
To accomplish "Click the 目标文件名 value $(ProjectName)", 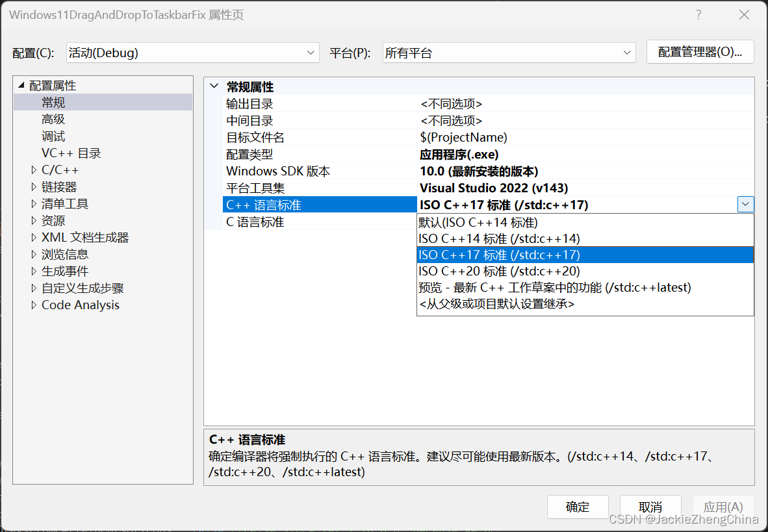I will tap(463, 137).
